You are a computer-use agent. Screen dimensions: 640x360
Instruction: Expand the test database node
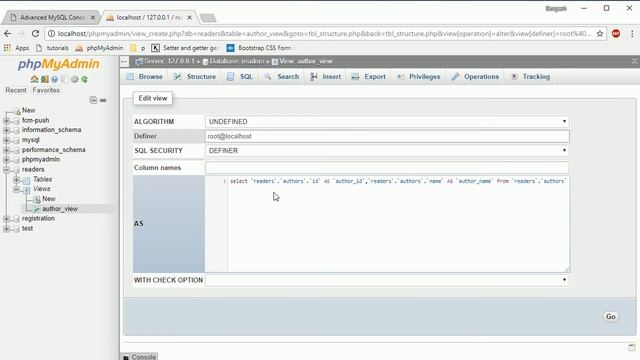tap(6, 229)
